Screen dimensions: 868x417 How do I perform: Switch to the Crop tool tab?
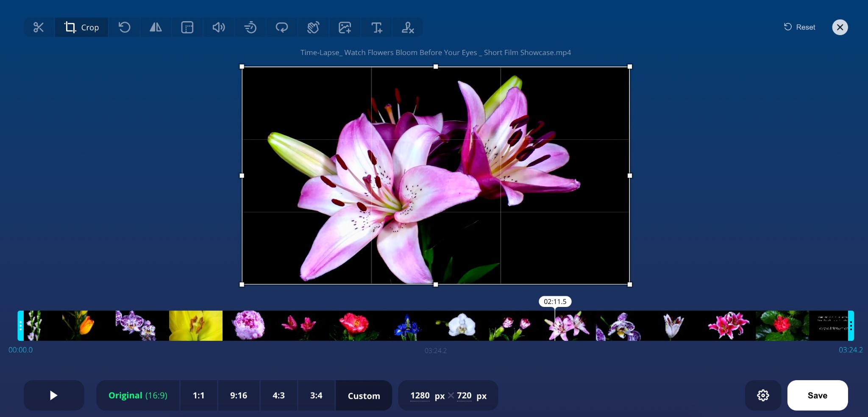coord(81,27)
